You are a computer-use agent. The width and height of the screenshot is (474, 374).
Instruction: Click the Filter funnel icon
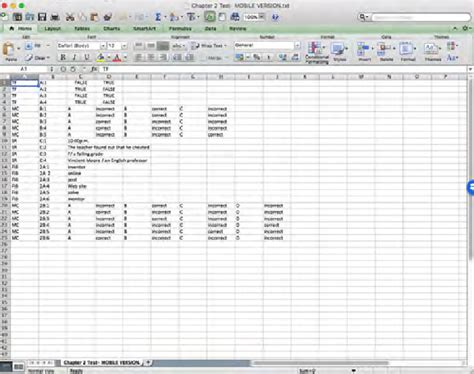click(191, 17)
